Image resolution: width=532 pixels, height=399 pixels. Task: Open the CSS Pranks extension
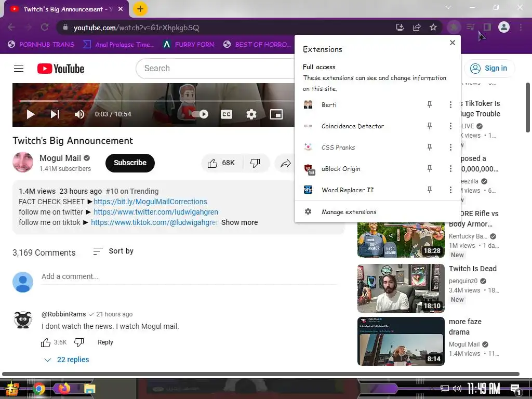point(360,147)
